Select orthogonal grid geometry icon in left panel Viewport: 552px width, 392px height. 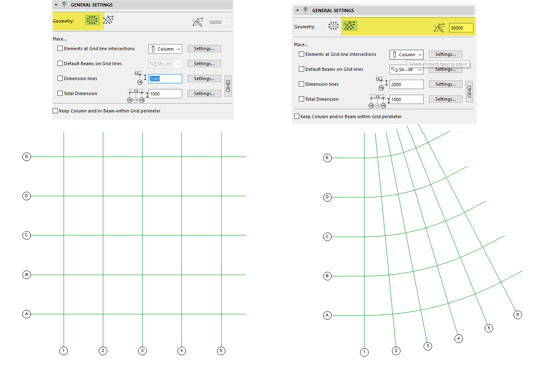[92, 20]
